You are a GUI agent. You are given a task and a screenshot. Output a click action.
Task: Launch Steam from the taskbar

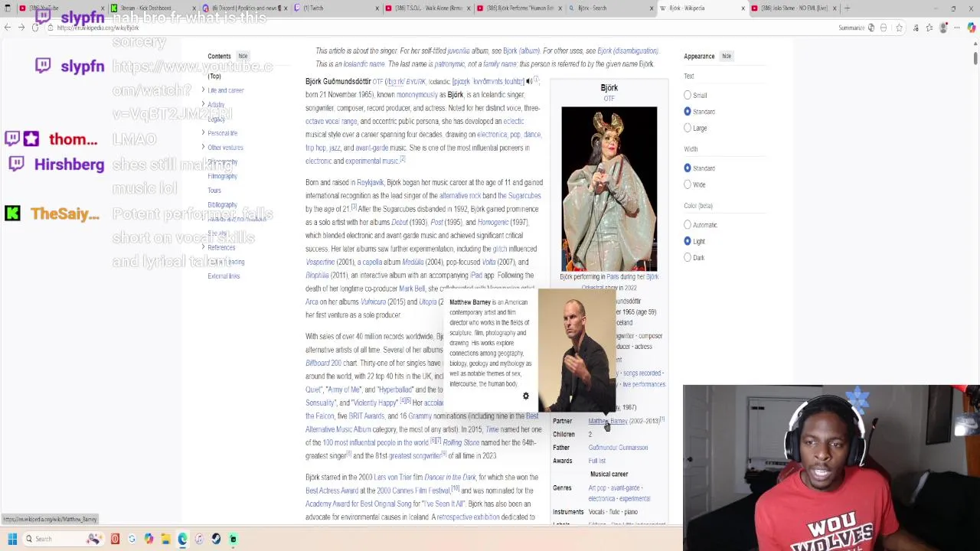(216, 539)
